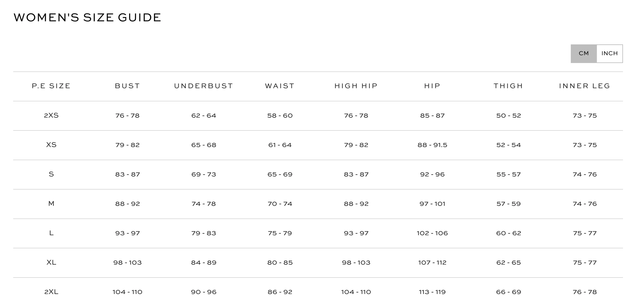Switch units to INCH
The width and height of the screenshot is (644, 306).
609,53
